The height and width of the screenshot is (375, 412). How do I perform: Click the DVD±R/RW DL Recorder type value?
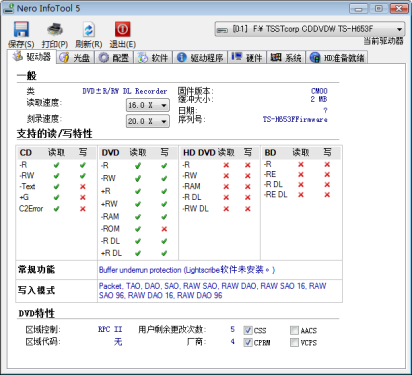(125, 91)
